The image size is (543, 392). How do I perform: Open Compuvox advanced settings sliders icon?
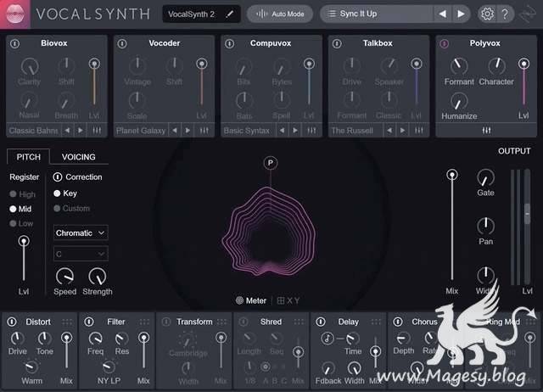(x=311, y=131)
